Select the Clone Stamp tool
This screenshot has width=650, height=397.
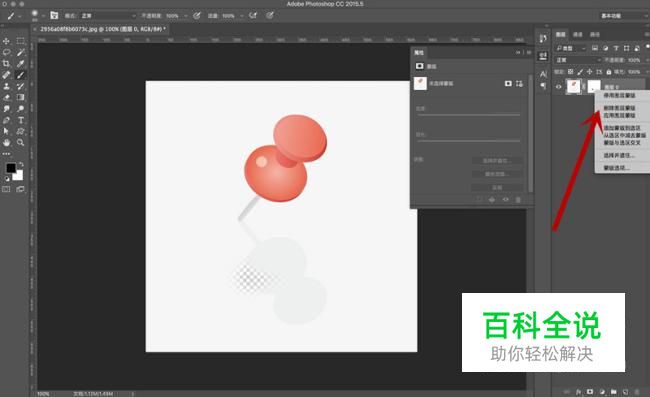(6, 86)
